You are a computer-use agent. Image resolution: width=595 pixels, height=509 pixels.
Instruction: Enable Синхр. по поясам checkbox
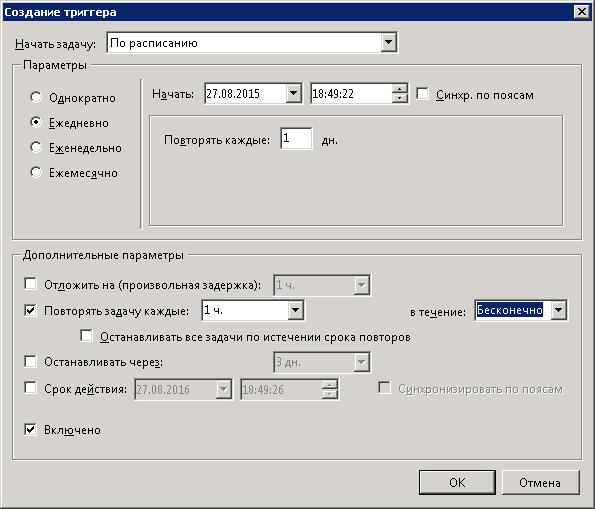422,94
